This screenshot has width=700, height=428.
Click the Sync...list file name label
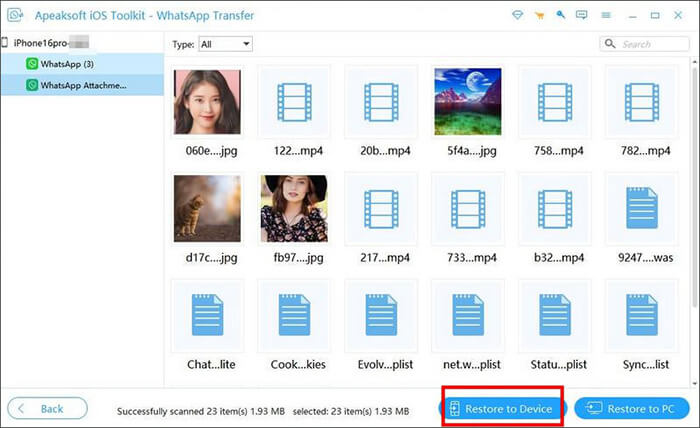(x=646, y=365)
